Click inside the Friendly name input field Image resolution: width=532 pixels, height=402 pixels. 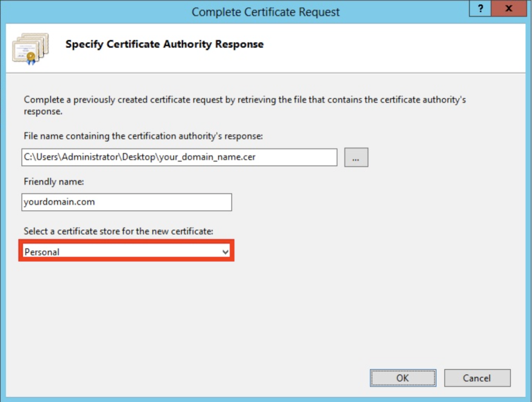[x=127, y=202]
